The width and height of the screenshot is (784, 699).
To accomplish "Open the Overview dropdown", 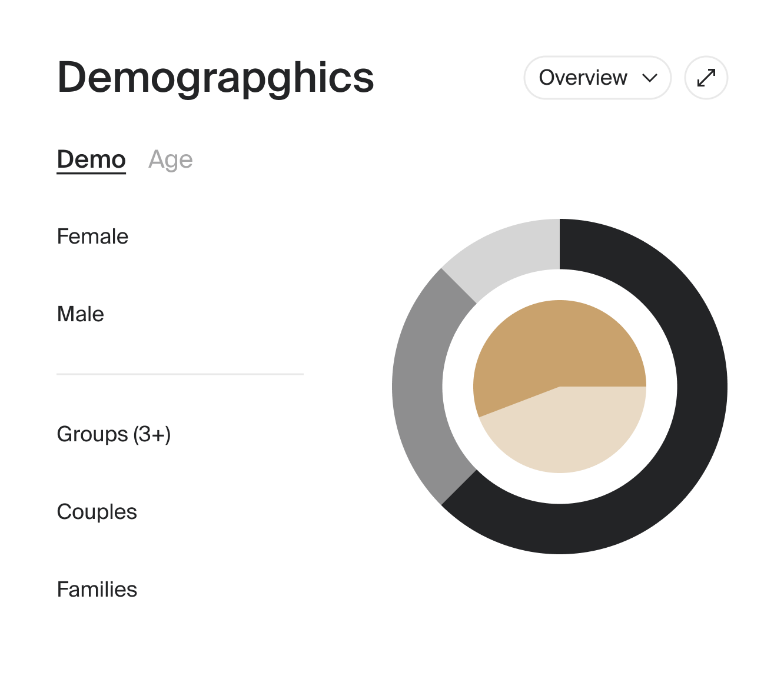I will 597,77.
